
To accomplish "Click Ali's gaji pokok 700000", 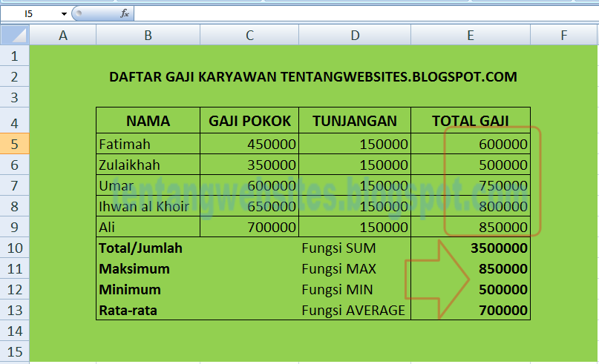I will pos(249,227).
